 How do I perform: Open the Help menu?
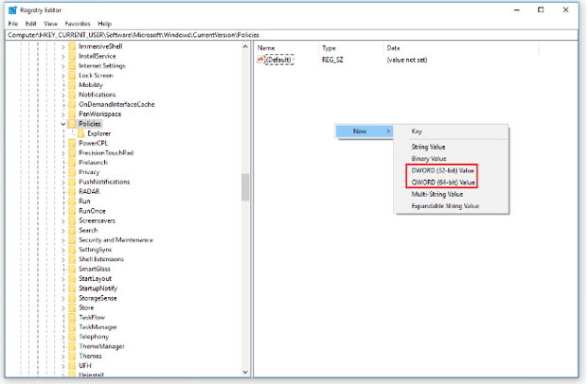[104, 24]
